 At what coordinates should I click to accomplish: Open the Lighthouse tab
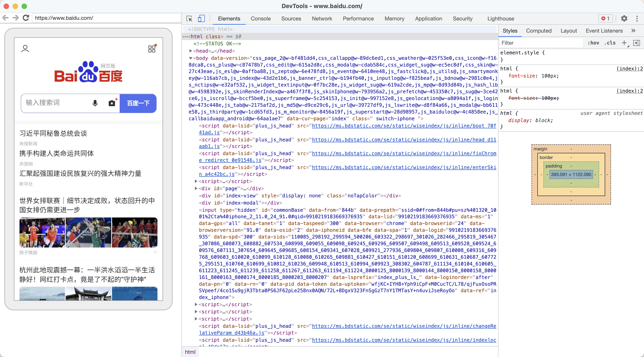click(x=501, y=18)
